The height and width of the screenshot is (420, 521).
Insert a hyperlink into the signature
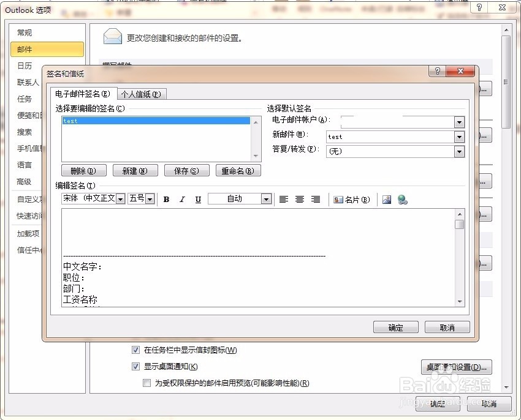[401, 198]
